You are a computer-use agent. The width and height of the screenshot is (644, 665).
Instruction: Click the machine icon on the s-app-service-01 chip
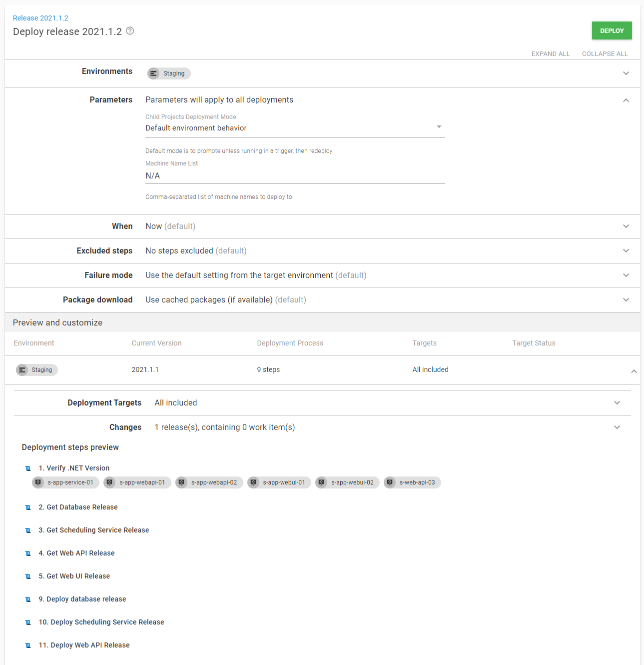pyautogui.click(x=38, y=482)
